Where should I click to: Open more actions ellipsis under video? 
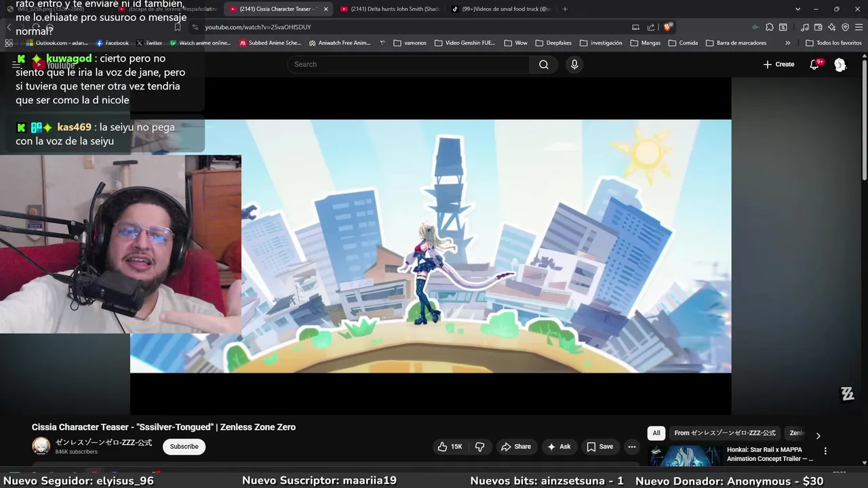tap(632, 447)
